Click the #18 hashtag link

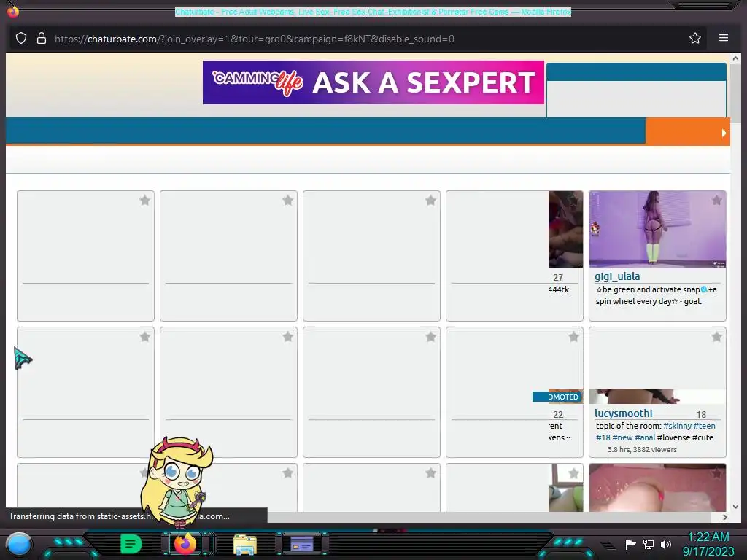603,437
